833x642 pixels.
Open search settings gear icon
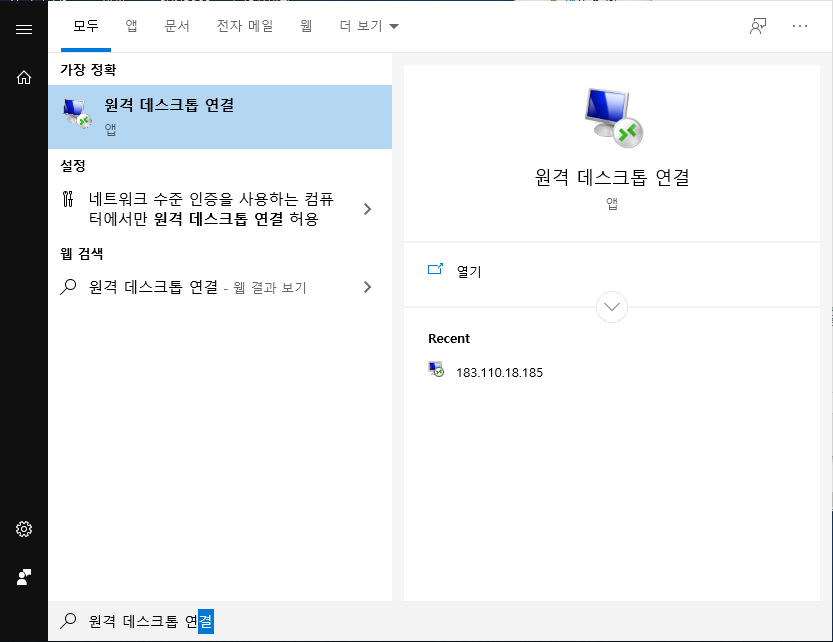[x=24, y=529]
